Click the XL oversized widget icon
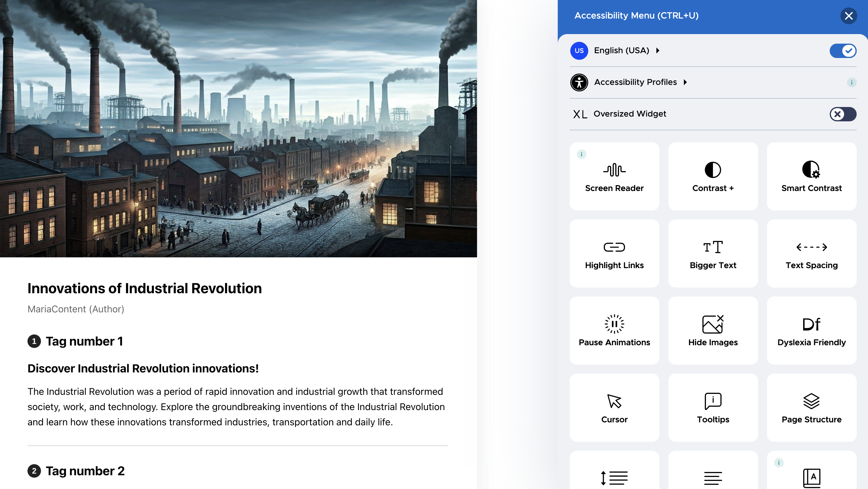 tap(580, 114)
